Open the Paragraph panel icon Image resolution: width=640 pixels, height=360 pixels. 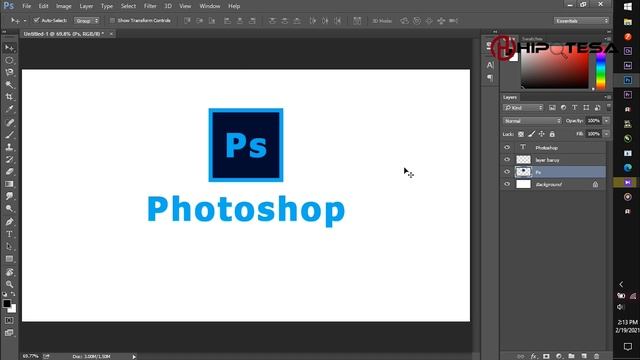[x=490, y=78]
